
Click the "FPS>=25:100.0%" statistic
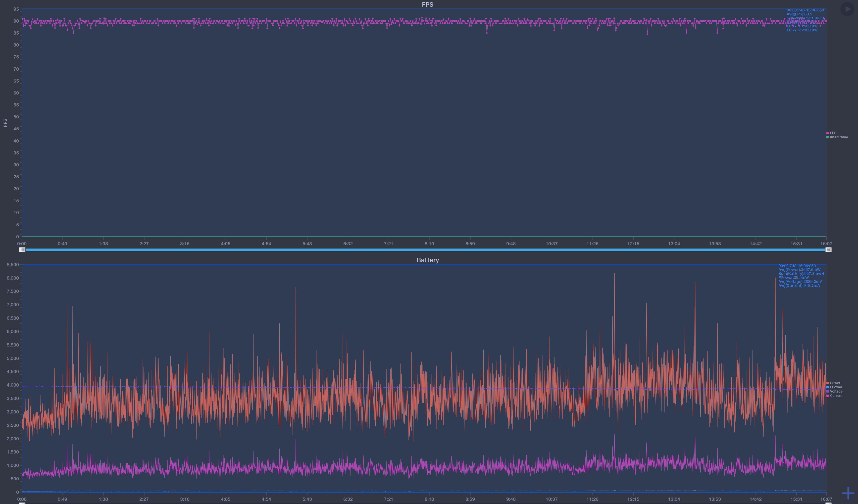(x=802, y=30)
